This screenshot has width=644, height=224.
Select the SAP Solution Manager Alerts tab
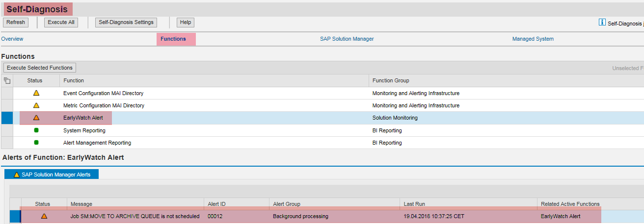point(52,174)
